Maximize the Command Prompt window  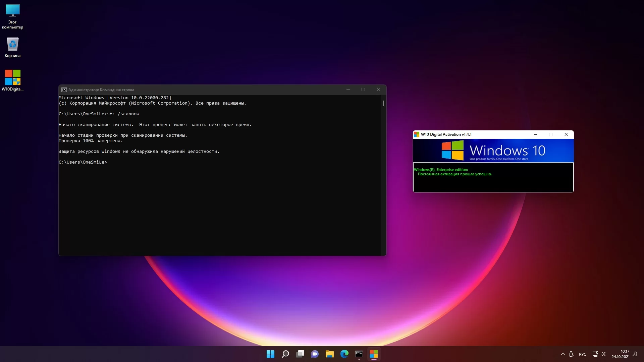pyautogui.click(x=363, y=89)
